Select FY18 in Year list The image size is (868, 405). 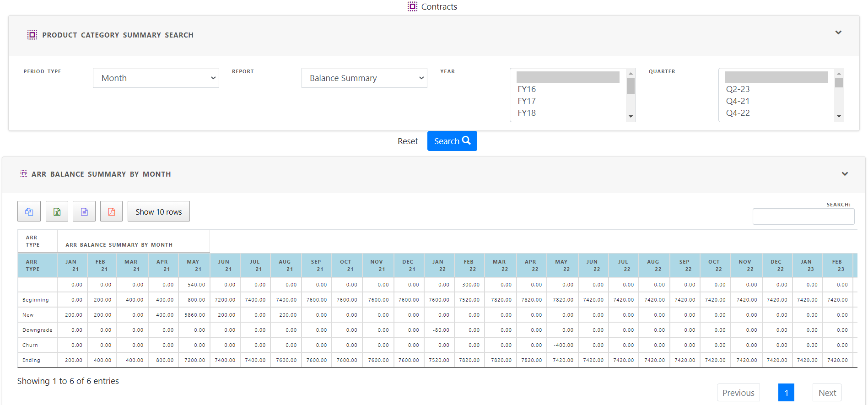(568, 113)
